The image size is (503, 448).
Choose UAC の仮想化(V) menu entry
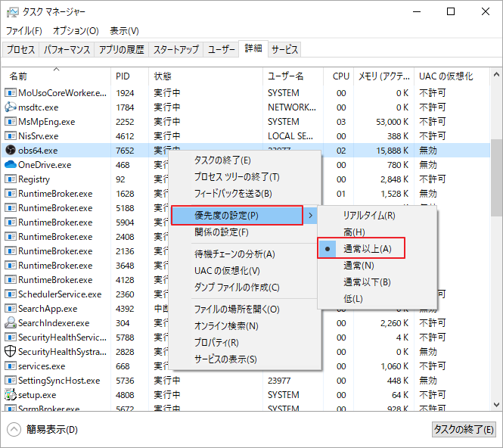[x=245, y=270]
